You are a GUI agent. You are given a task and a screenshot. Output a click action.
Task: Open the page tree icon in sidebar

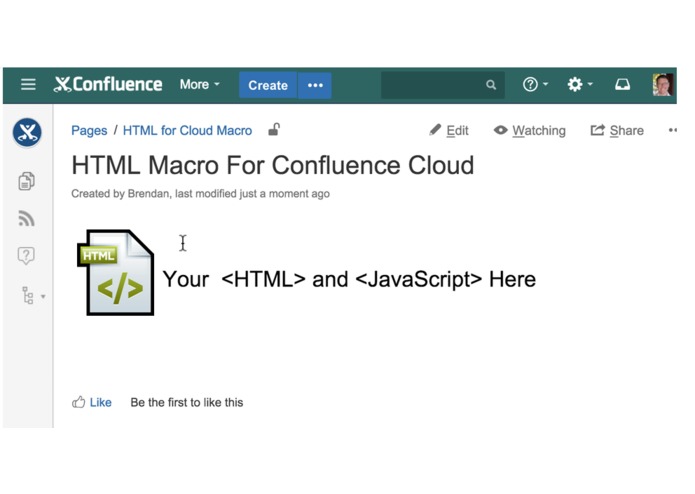tap(28, 296)
